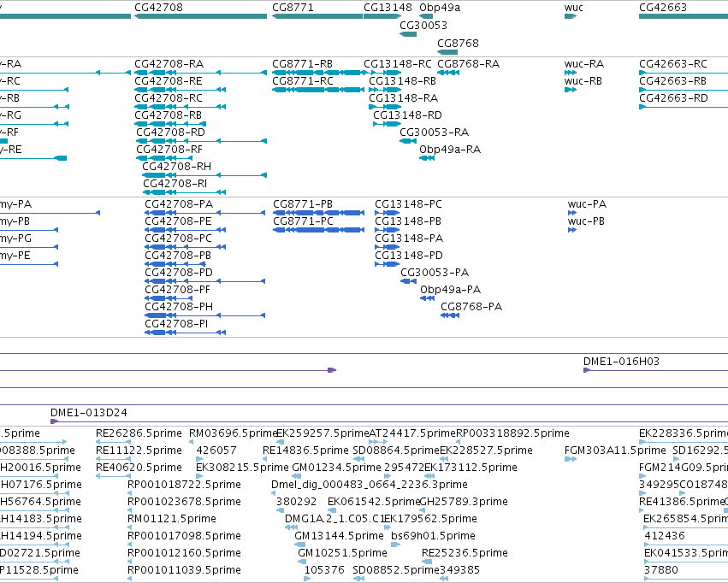
Task: Select the Obp49a gene label
Action: tap(440, 8)
